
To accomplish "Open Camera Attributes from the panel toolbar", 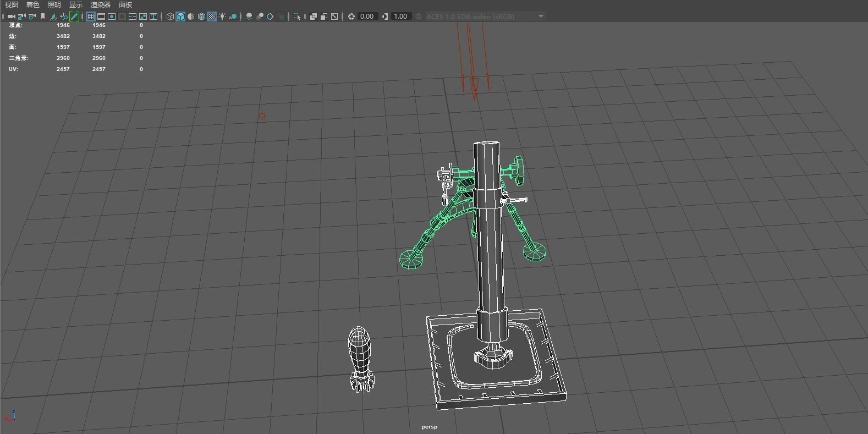I will (x=32, y=17).
